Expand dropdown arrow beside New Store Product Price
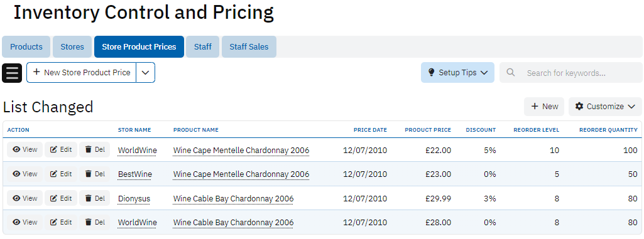Image resolution: width=644 pixels, height=239 pixels. pyautogui.click(x=145, y=73)
